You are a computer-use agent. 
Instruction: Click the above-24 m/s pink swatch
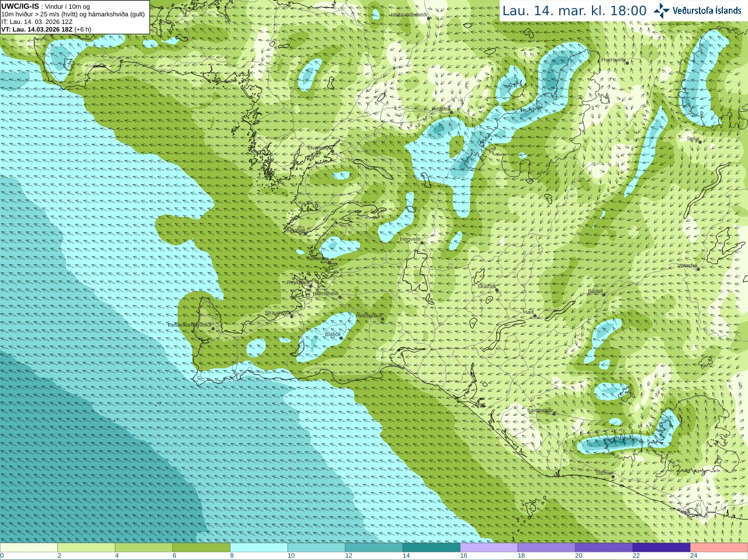[x=719, y=548]
